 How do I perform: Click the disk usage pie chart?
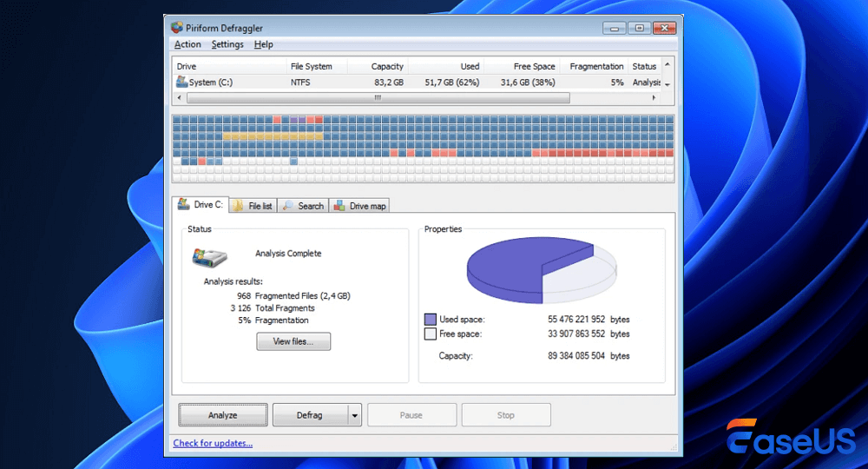coord(542,270)
